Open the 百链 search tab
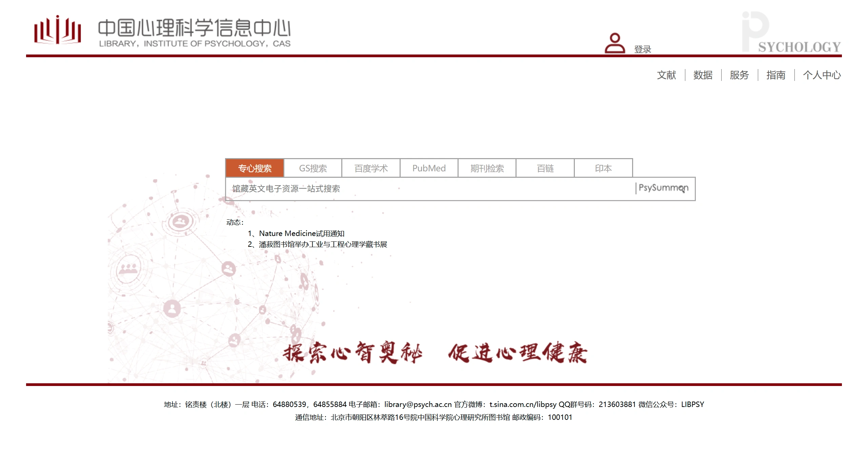 click(x=545, y=168)
